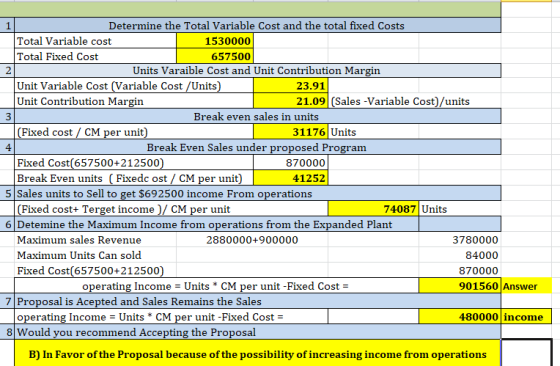
Task: Click 'Break Even units ( Fixedc ost / CM per unit)' cell
Action: (x=134, y=178)
